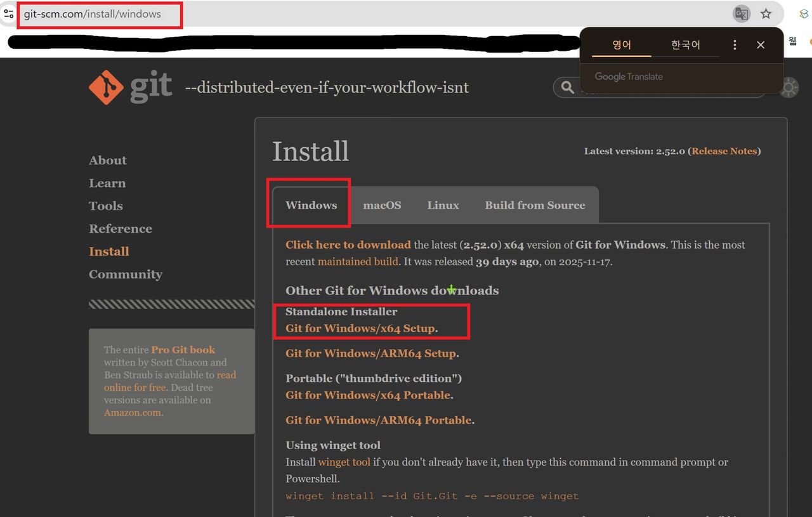The image size is (812, 517).
Task: Switch to the Linux install tab
Action: [x=443, y=206]
